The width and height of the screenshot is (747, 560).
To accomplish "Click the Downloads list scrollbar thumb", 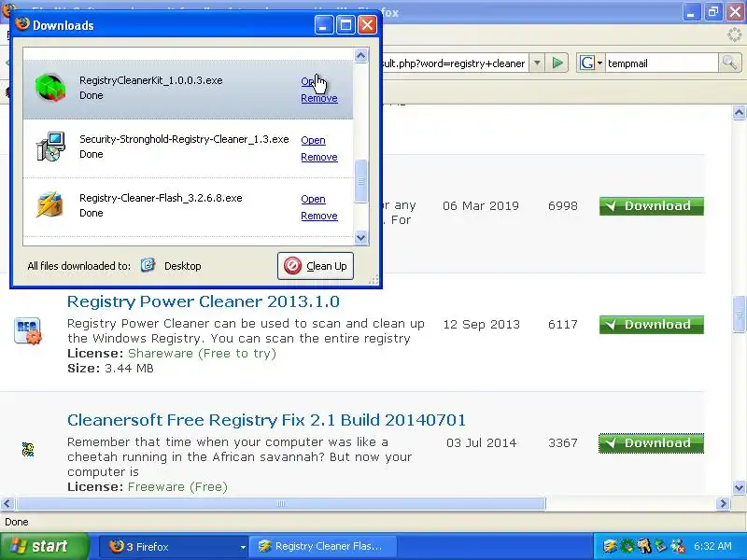I will (361, 181).
